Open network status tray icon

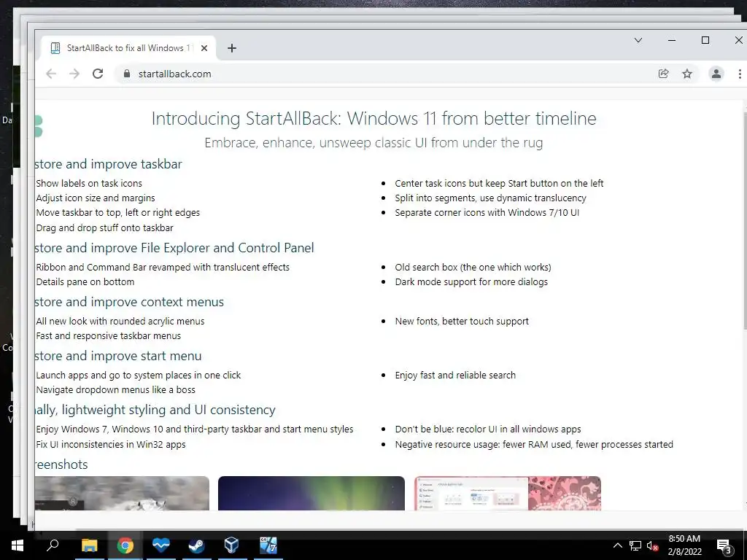[x=635, y=545]
